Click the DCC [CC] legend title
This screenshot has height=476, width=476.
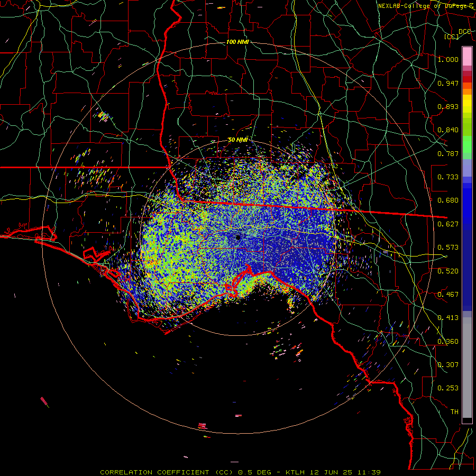click(457, 34)
